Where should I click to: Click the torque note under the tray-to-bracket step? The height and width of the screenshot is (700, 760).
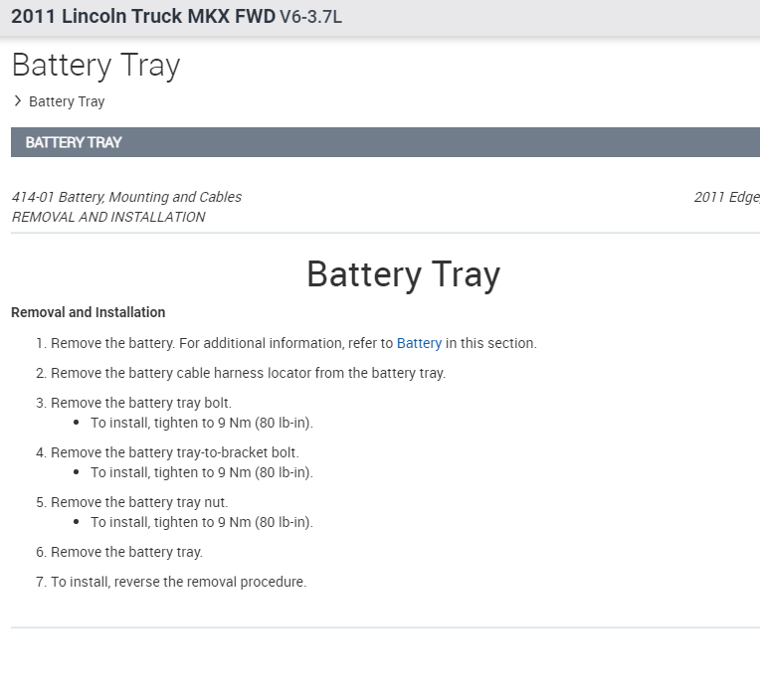202,472
